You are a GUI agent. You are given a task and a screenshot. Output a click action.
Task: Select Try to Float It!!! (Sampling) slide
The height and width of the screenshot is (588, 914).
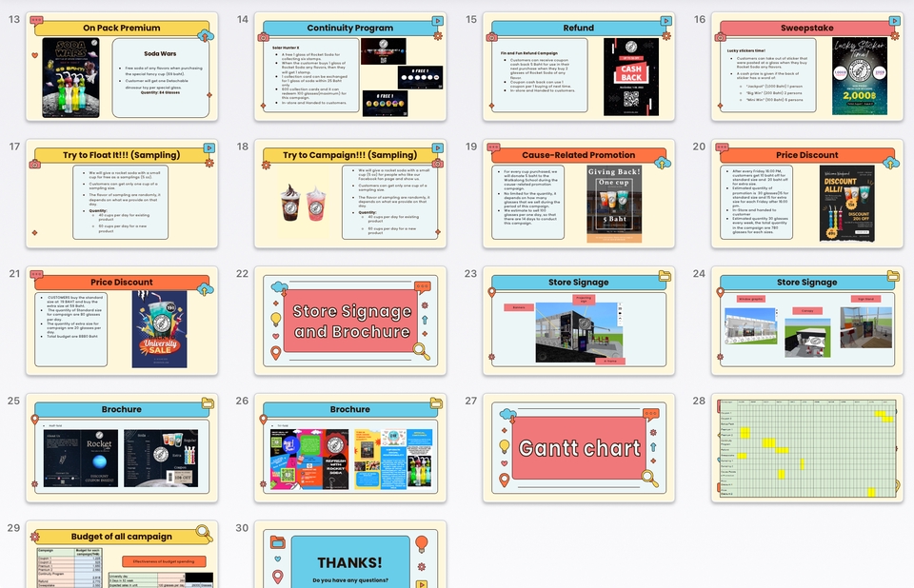[122, 193]
